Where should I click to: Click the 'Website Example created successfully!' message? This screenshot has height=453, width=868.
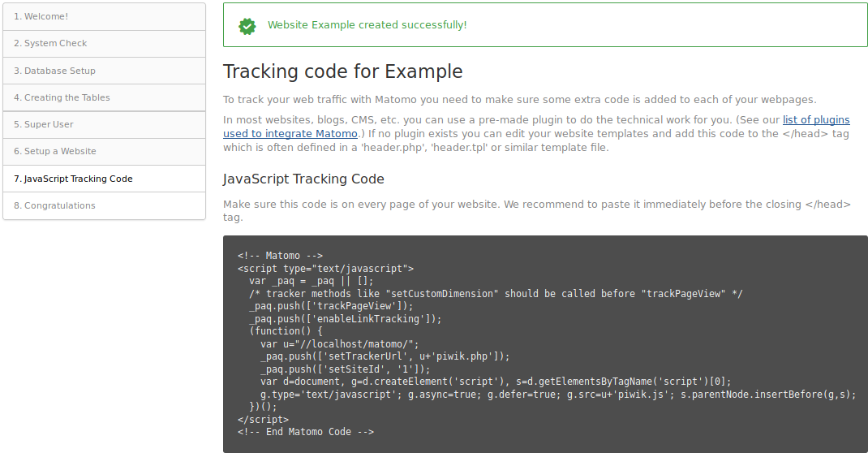point(367,25)
